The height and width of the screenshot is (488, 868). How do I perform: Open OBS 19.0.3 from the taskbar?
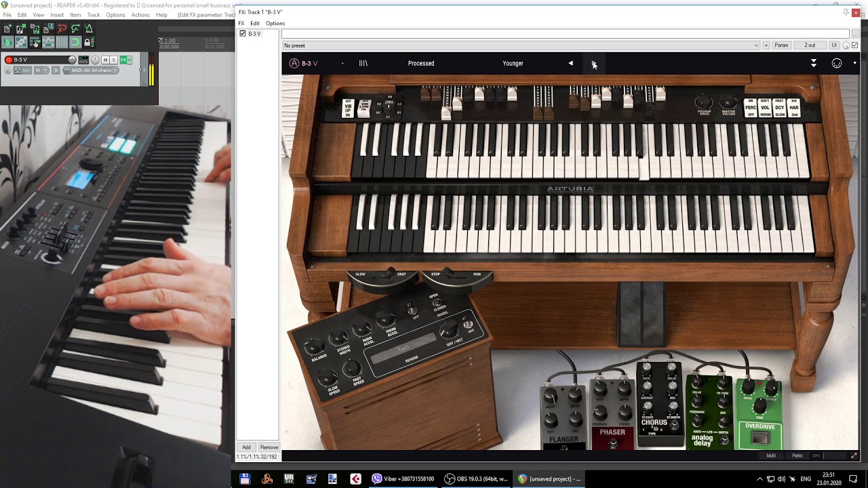point(475,479)
